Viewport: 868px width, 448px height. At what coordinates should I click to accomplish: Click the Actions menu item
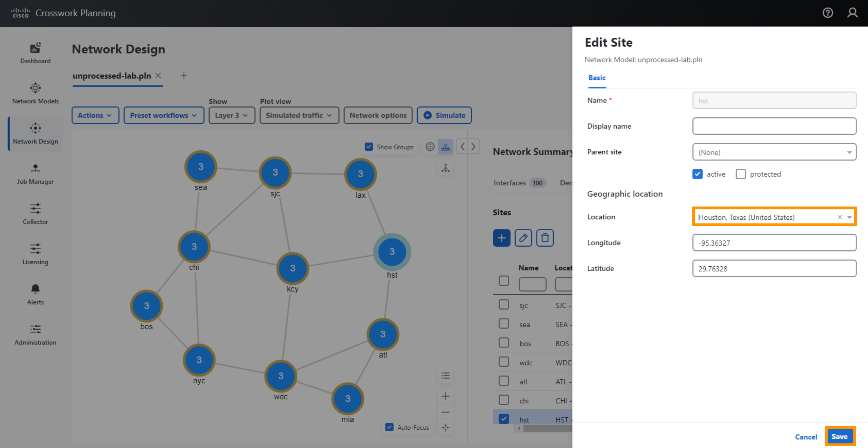click(94, 115)
